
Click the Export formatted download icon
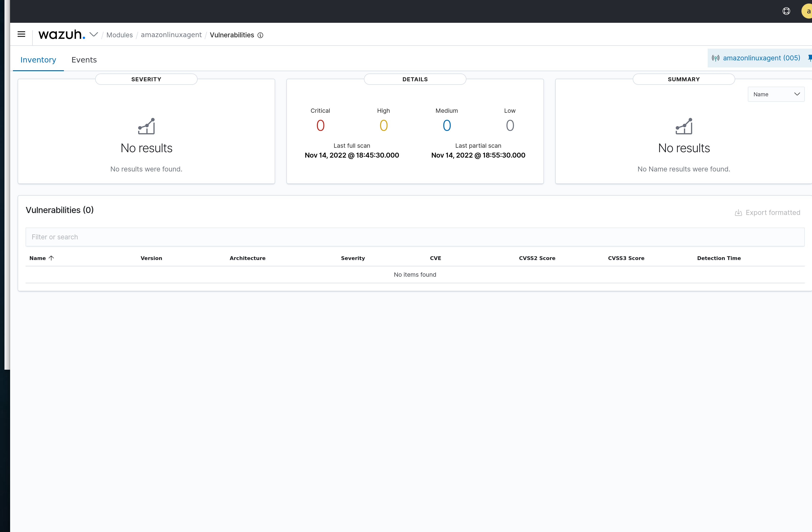pos(738,213)
